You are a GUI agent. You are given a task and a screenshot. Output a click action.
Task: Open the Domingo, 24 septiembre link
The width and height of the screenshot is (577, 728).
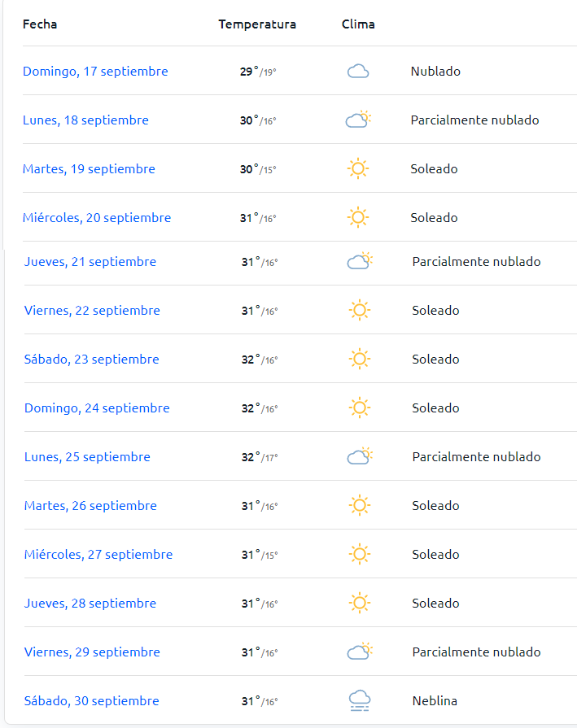click(97, 408)
